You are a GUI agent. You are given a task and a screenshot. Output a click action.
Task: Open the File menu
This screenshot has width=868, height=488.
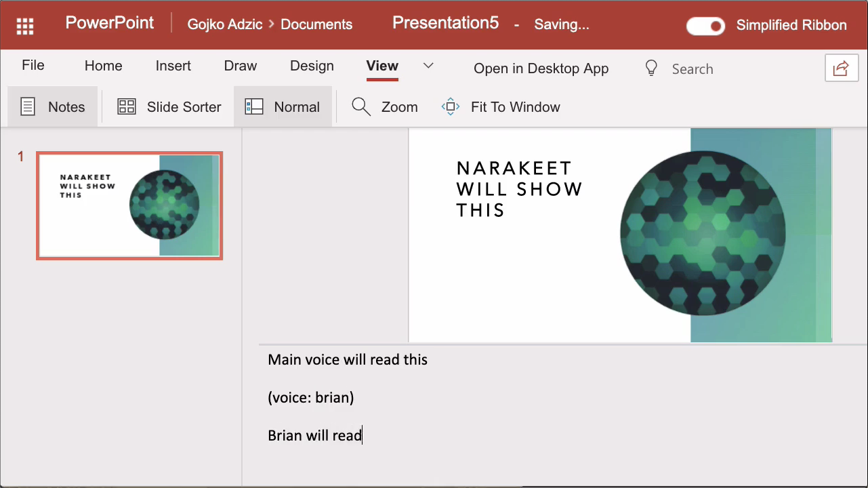[x=33, y=66]
